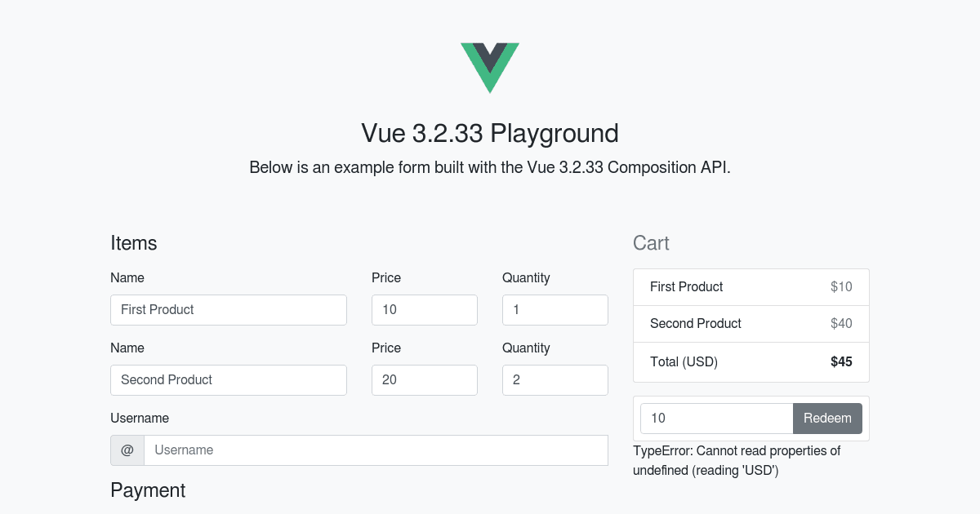Click the Cart section heading

652,242
